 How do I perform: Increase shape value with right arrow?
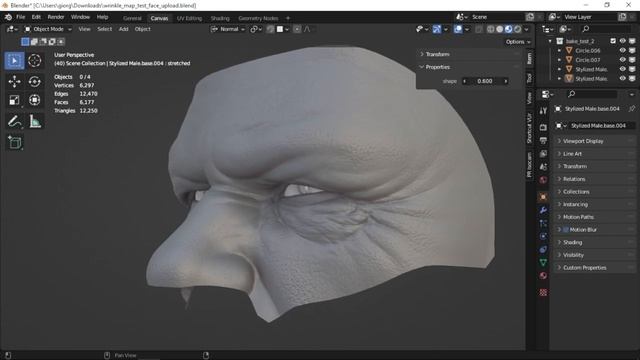coord(506,81)
